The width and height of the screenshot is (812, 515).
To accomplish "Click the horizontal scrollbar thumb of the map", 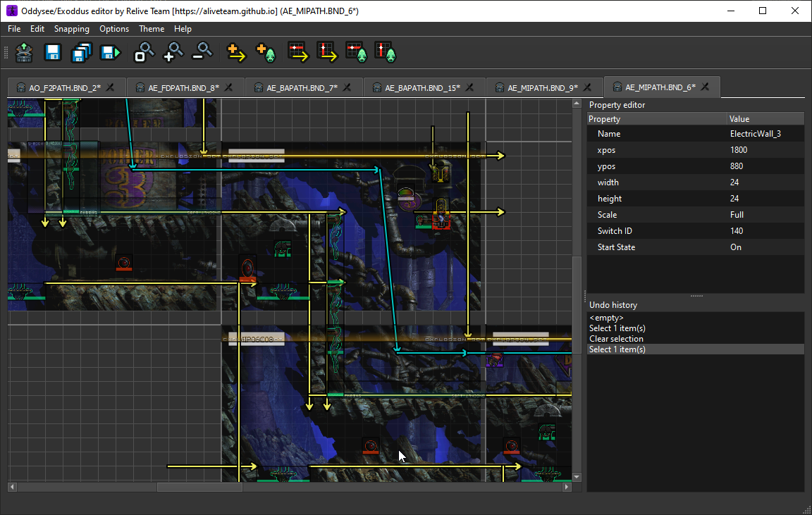I will click(199, 487).
